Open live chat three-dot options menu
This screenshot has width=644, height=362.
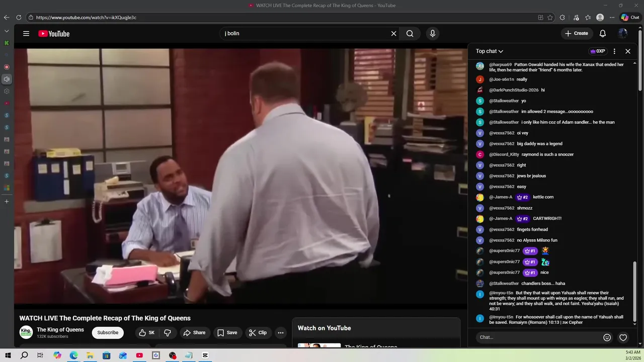(x=614, y=51)
